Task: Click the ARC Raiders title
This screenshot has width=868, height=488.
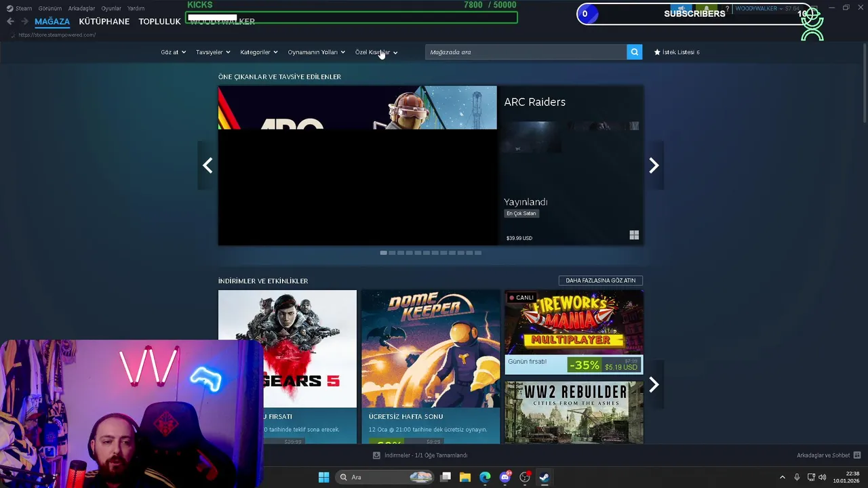Action: pyautogui.click(x=534, y=102)
